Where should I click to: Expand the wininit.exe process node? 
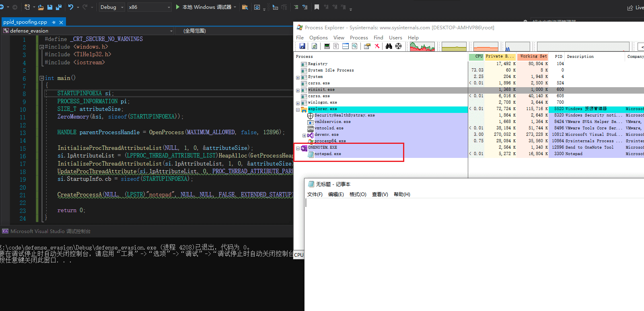pyautogui.click(x=298, y=90)
